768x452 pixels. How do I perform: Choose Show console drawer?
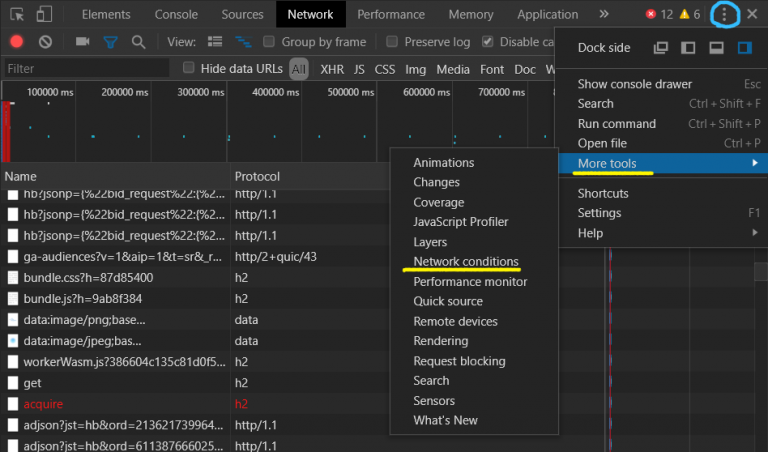[x=663, y=84]
